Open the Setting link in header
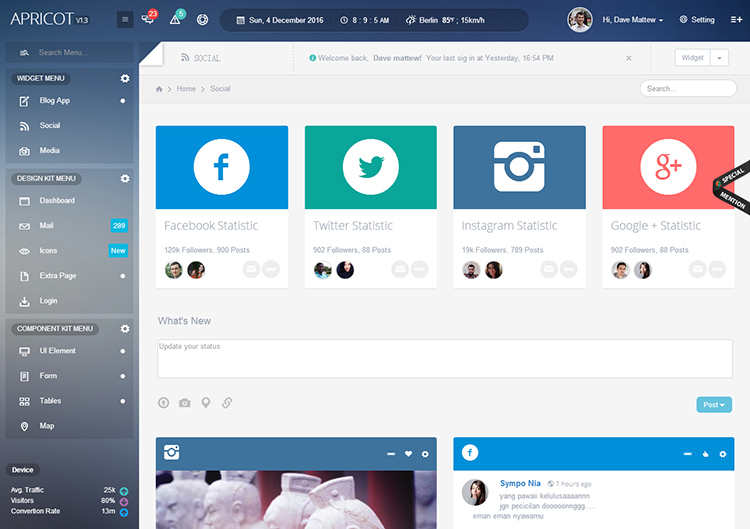Screen dimensions: 750x529 coord(697,20)
